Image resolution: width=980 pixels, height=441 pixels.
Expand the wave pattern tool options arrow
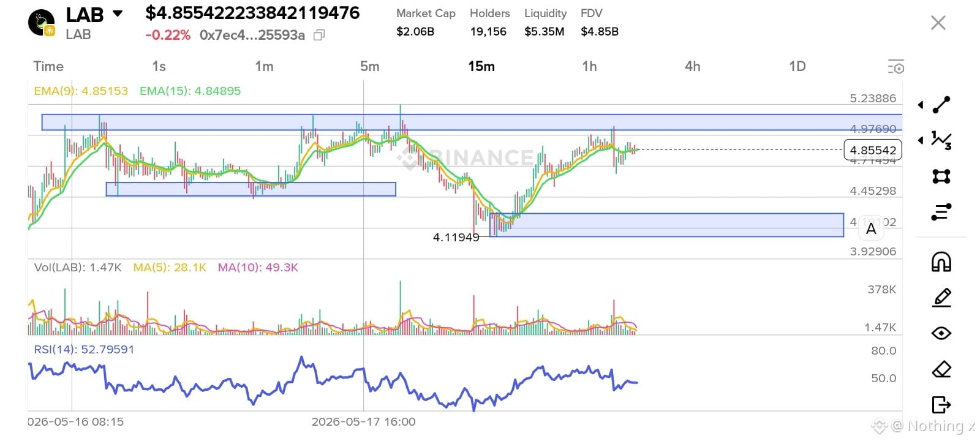click(x=921, y=140)
